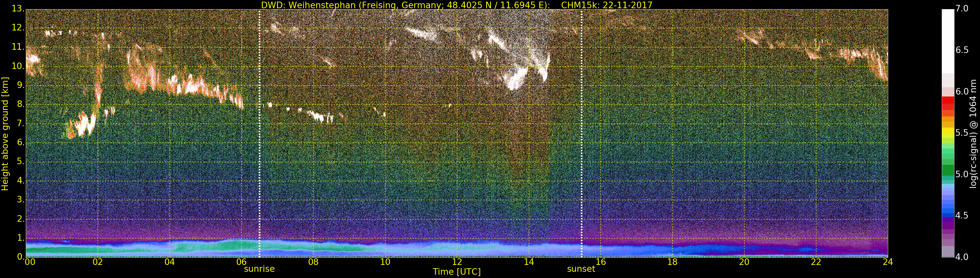Click the y-axis tick label '8.'
Screen dimensions: 980x278
coord(21,104)
